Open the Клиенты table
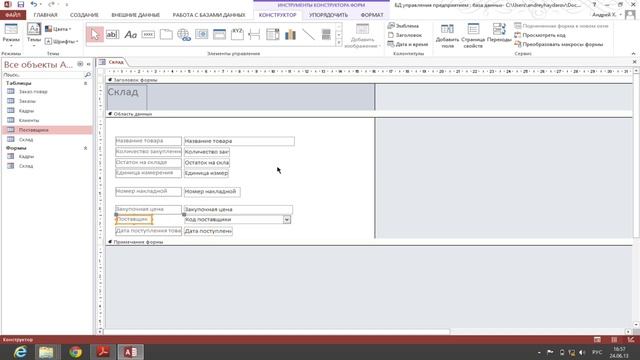Viewport: 640px width, 360px height. click(29, 120)
